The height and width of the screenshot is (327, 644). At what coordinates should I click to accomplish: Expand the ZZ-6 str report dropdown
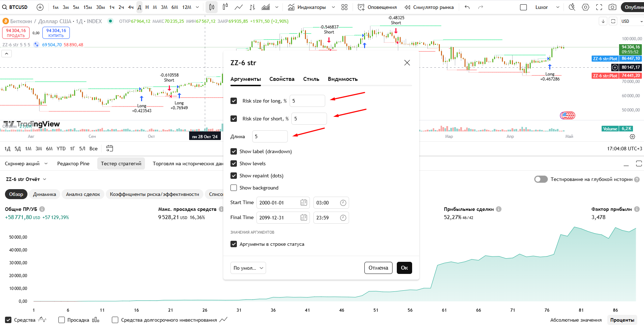(x=45, y=179)
